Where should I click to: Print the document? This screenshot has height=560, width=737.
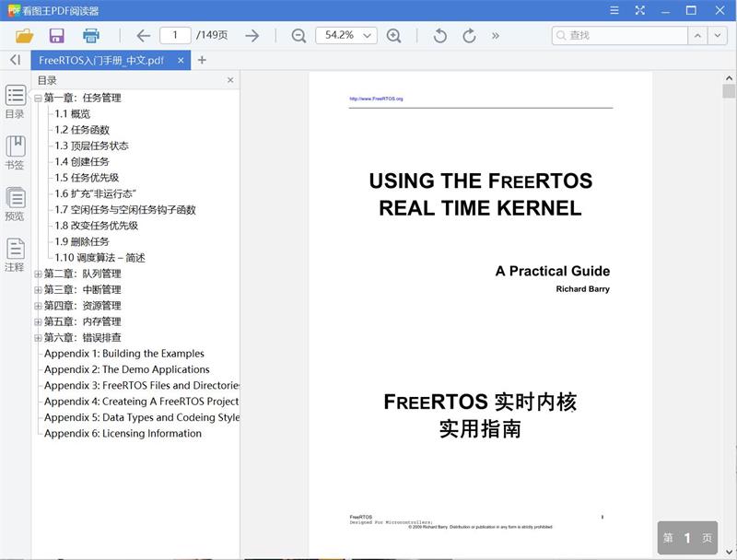(x=90, y=36)
